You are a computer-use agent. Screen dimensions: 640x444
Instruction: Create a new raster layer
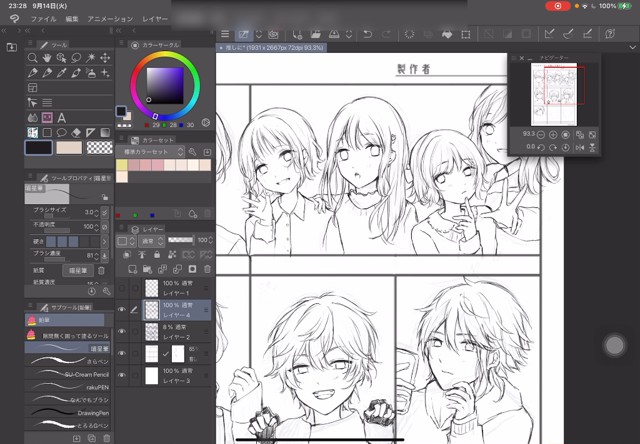(132, 269)
